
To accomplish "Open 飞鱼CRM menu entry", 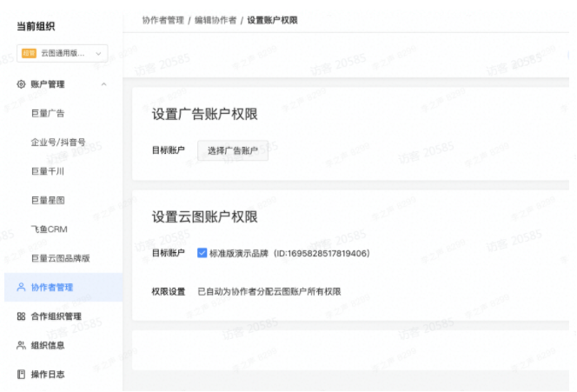I will (50, 229).
